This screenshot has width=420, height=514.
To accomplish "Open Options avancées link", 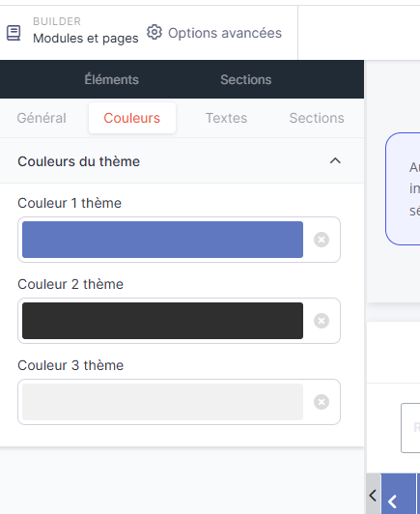I will coord(225,33).
